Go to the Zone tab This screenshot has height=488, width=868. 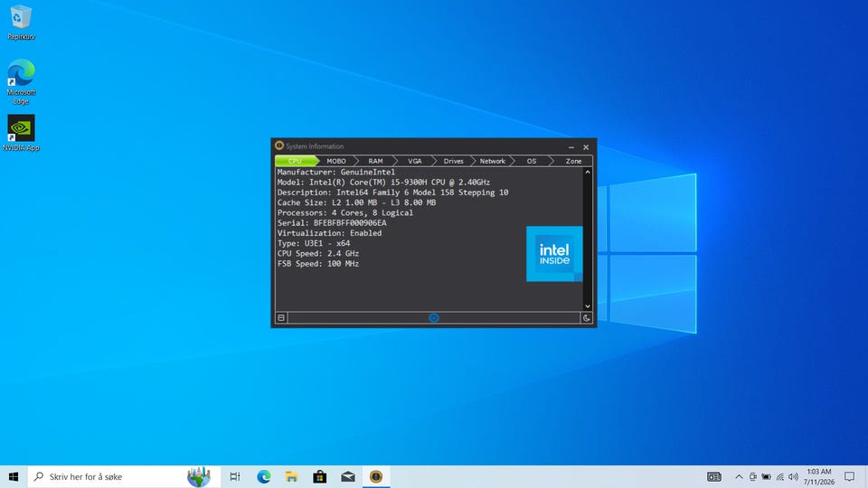[573, 161]
